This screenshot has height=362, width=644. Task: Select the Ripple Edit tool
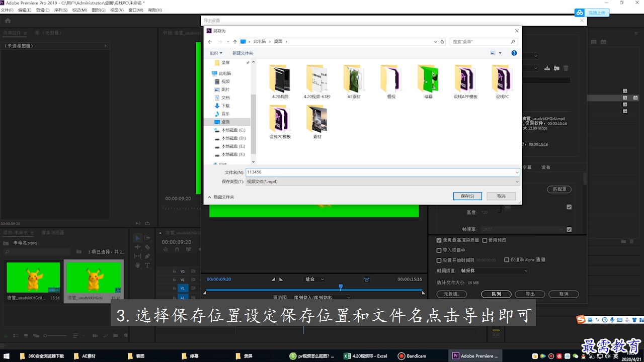137,247
